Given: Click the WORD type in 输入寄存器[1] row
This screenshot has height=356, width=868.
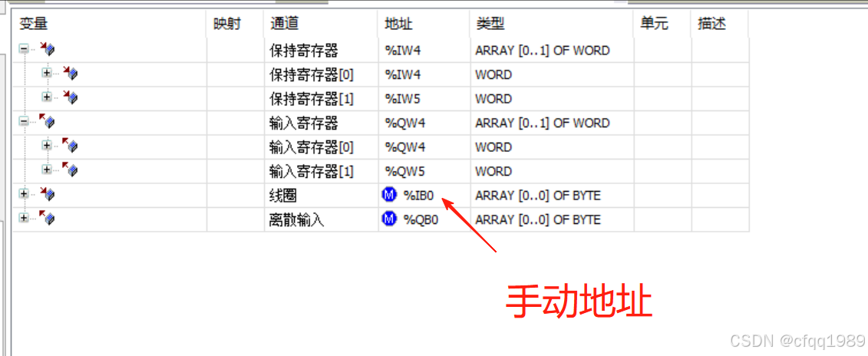Looking at the screenshot, I should (x=493, y=171).
